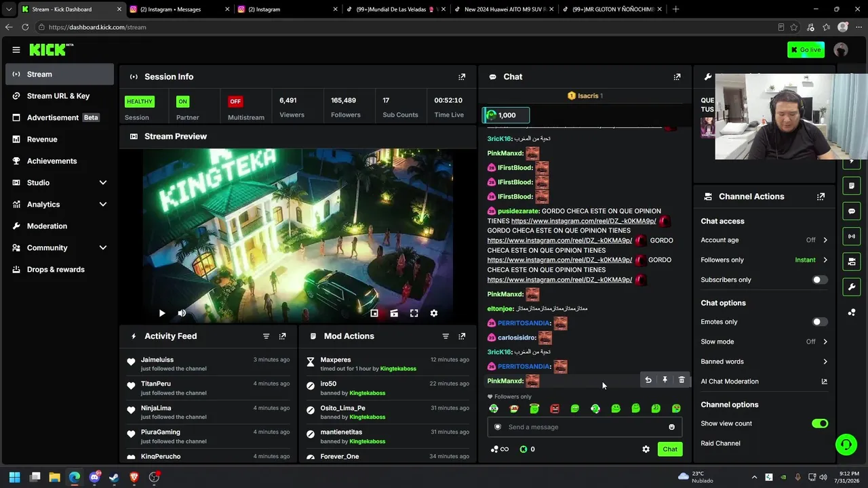Switch to Huawei AITO M9 SUV tab
Viewport: 868px width, 488px height.
[504, 9]
